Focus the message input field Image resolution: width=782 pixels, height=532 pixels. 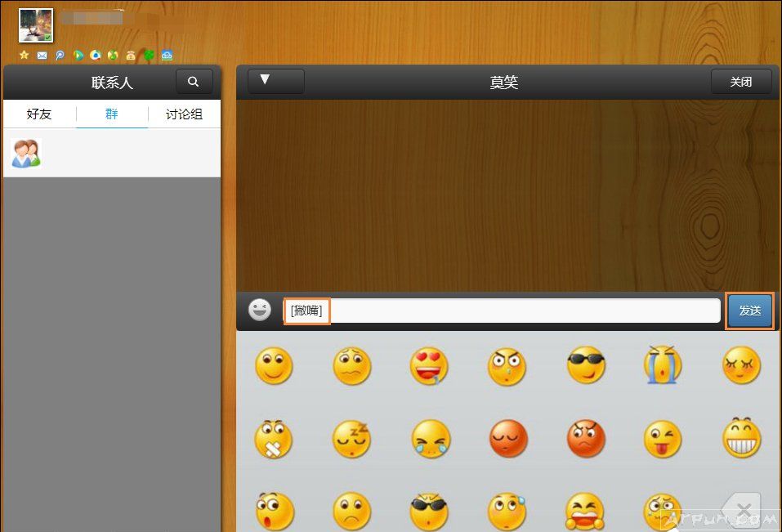tap(523, 311)
